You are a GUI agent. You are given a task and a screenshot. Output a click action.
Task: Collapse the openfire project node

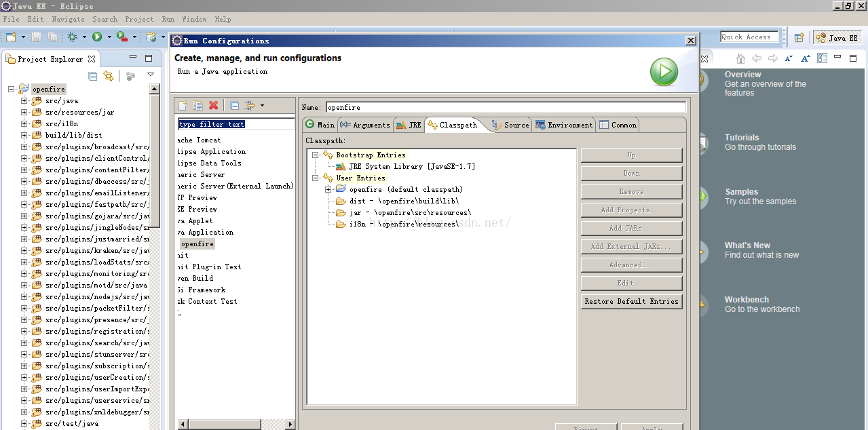pos(12,89)
